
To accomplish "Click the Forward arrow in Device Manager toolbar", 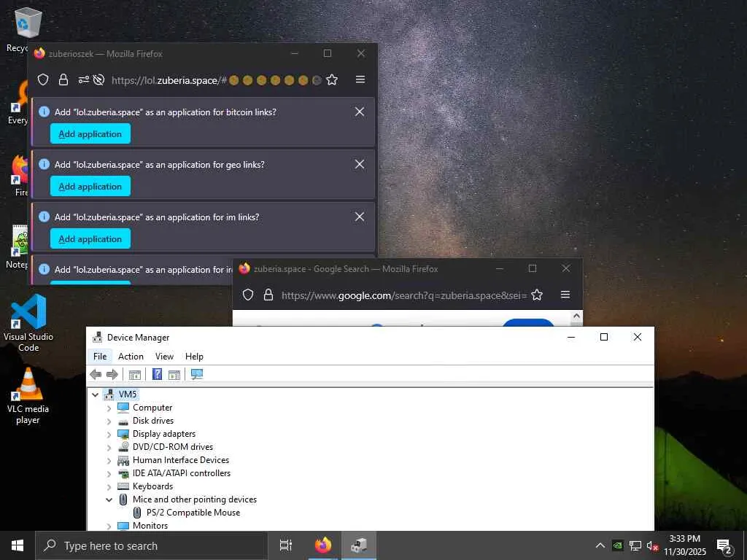I will click(x=112, y=374).
